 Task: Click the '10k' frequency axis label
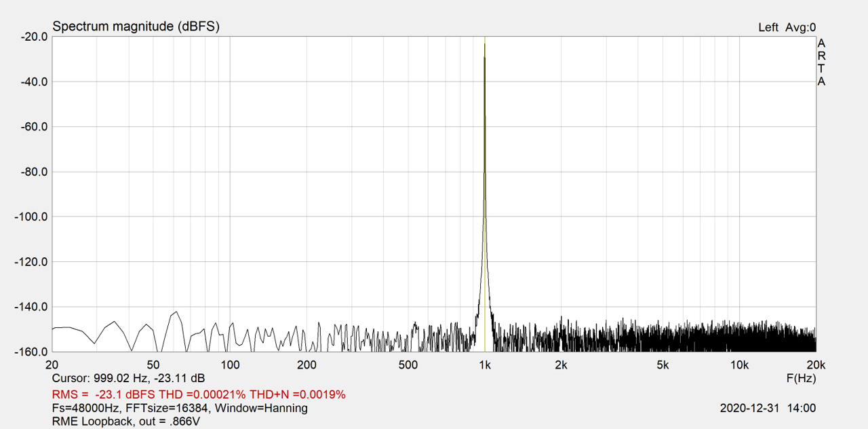click(x=739, y=365)
